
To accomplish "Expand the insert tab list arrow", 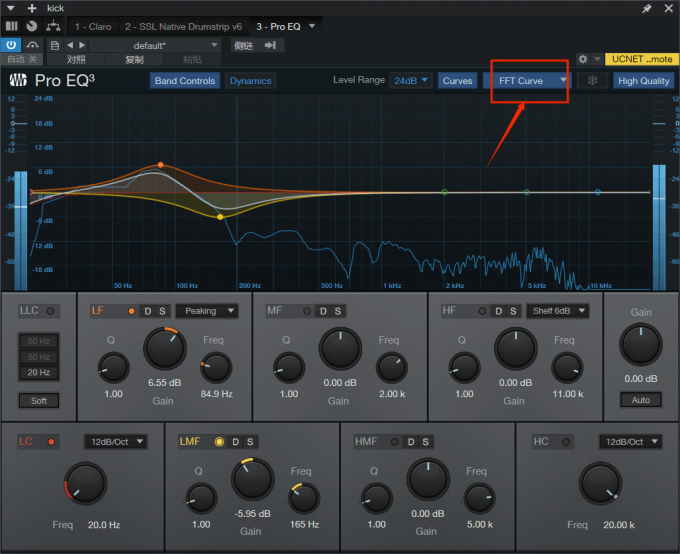I will [x=312, y=26].
